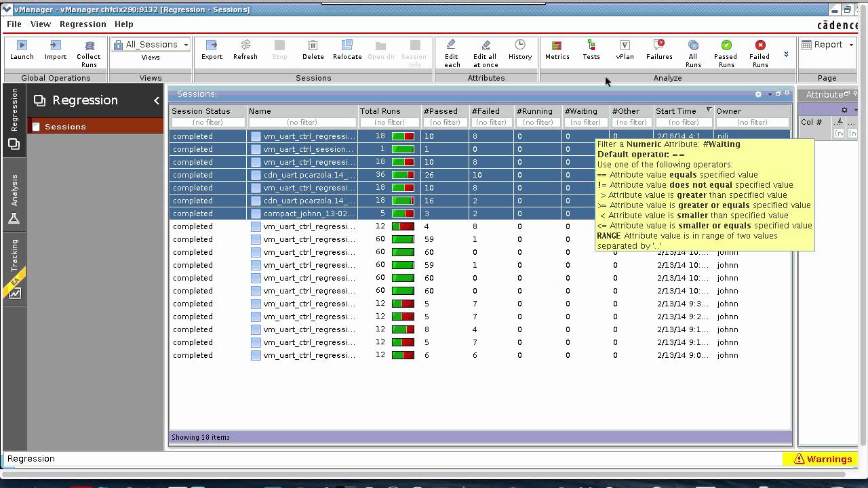Detach the Sessions panel window
This screenshot has width=868, height=488.
click(778, 94)
